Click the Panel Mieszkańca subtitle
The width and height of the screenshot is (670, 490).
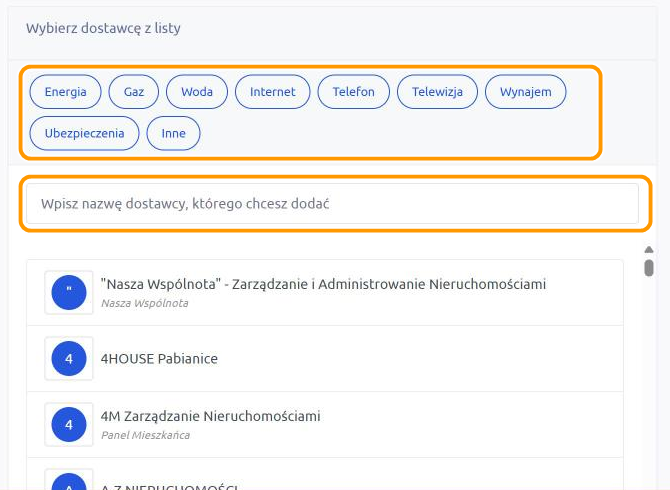pos(145,435)
